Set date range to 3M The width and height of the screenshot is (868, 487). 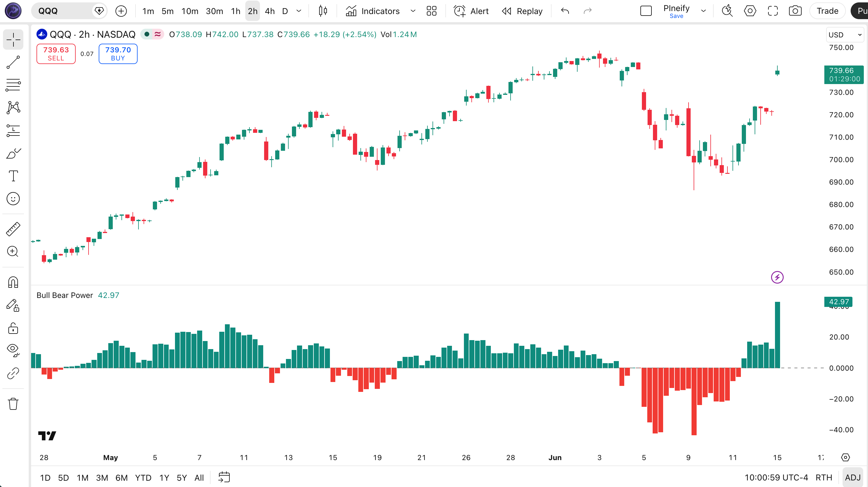pyautogui.click(x=102, y=477)
